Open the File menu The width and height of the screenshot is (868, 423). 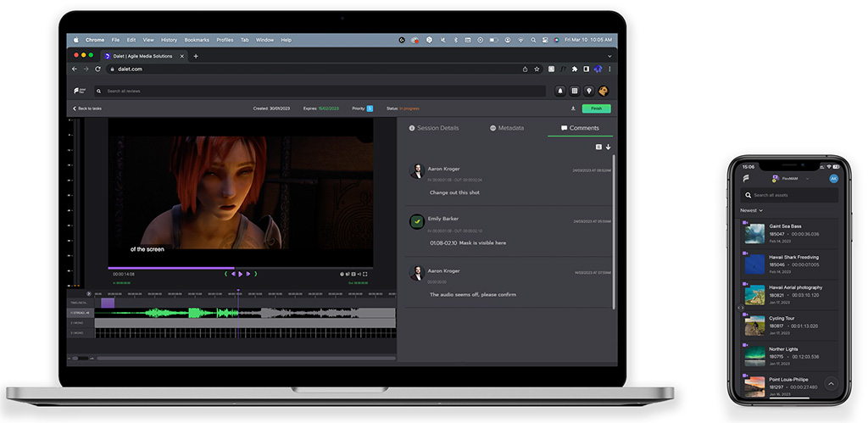click(115, 40)
